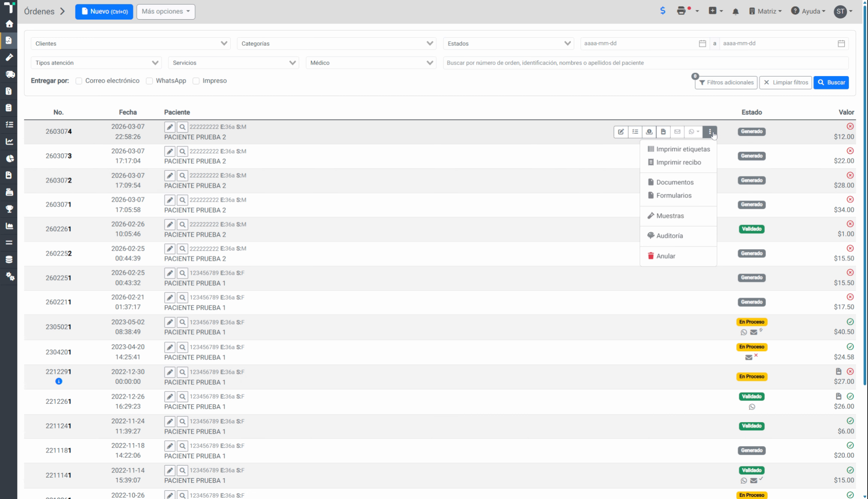The width and height of the screenshot is (868, 499).
Task: Open the home icon in sidebar
Action: 9,24
